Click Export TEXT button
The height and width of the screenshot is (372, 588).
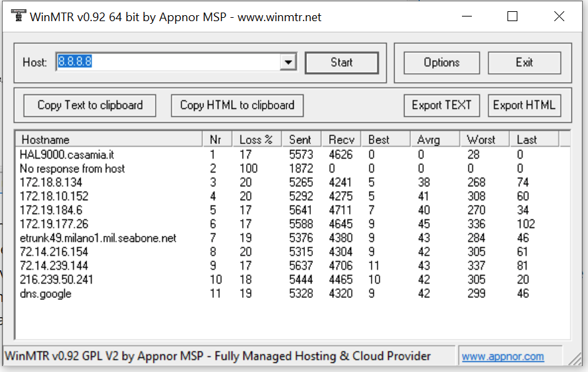coord(441,105)
